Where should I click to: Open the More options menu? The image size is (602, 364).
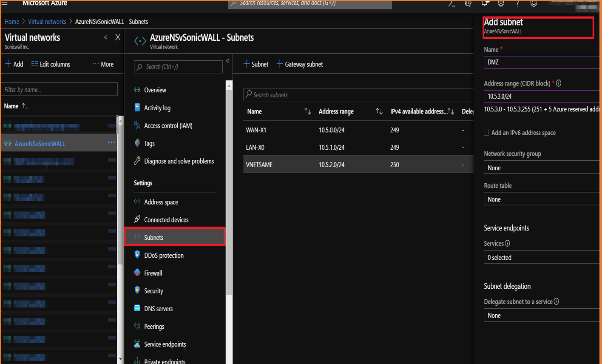coord(103,64)
